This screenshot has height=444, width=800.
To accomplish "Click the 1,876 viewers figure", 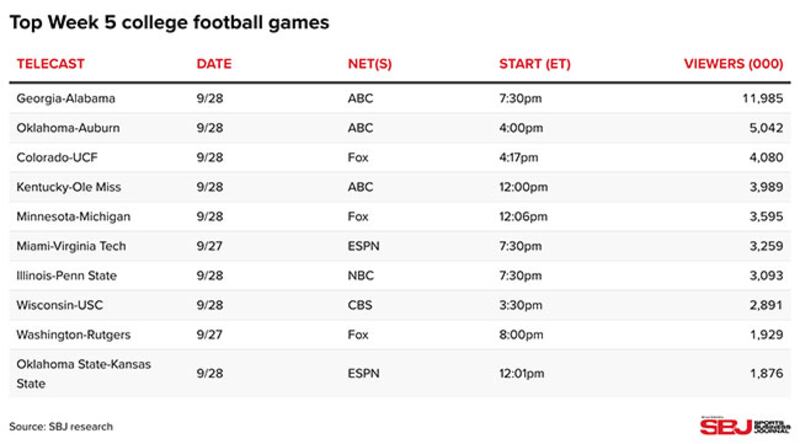I will coord(766,372).
